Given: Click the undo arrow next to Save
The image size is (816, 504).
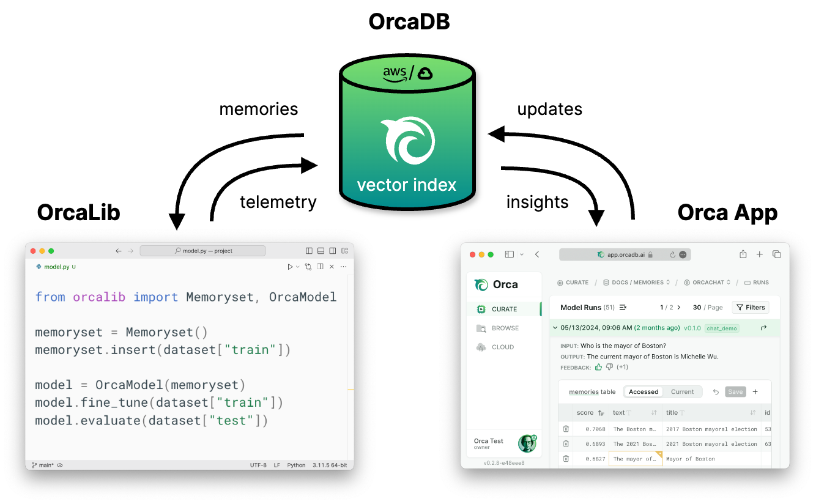Looking at the screenshot, I should [716, 392].
